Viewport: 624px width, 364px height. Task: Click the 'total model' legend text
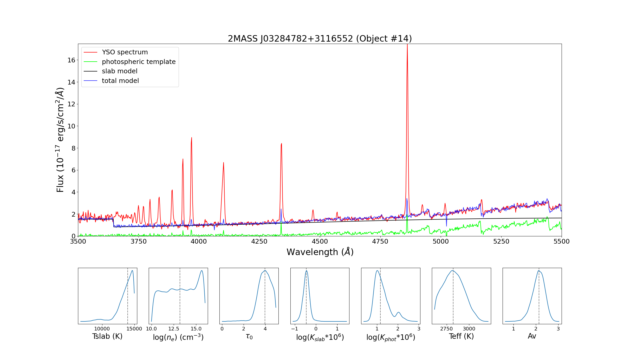coord(120,81)
